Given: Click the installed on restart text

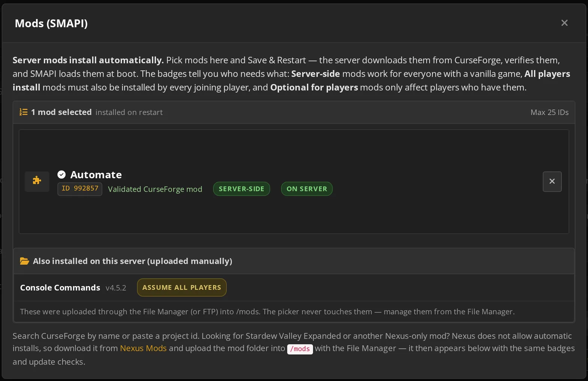Looking at the screenshot, I should click(129, 112).
